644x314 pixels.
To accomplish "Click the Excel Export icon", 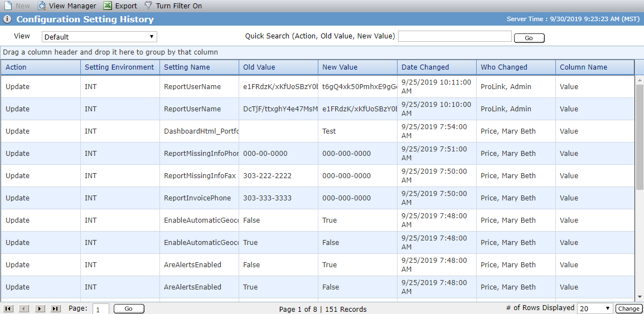I will tap(107, 6).
